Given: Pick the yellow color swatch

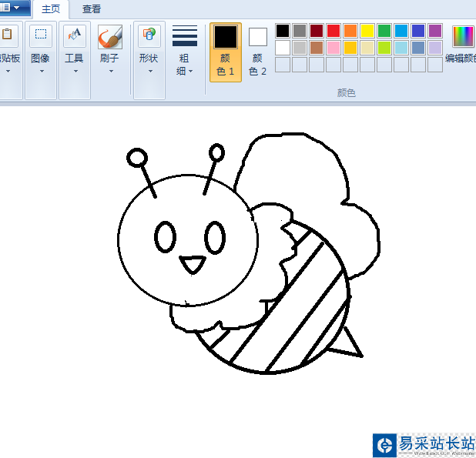Looking at the screenshot, I should coord(367,31).
